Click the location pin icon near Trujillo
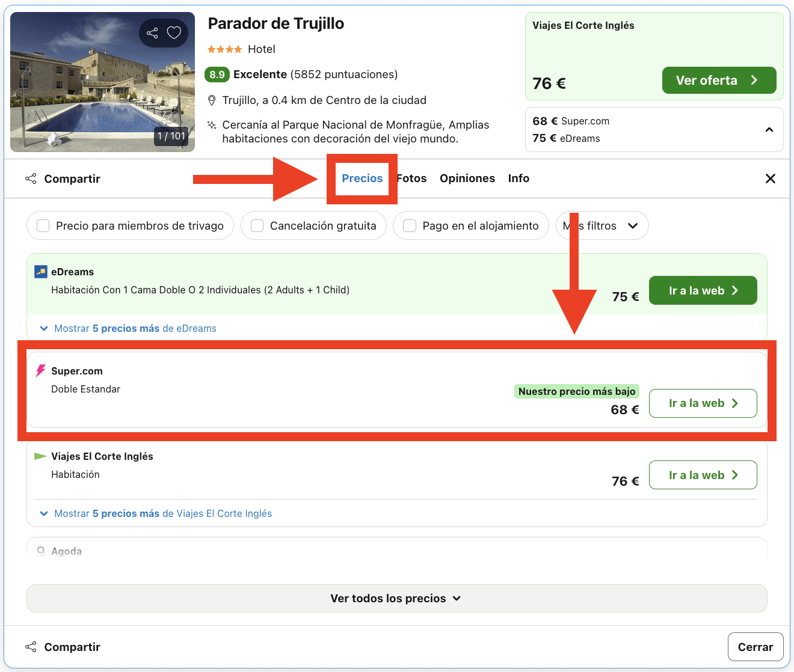 pyautogui.click(x=212, y=100)
